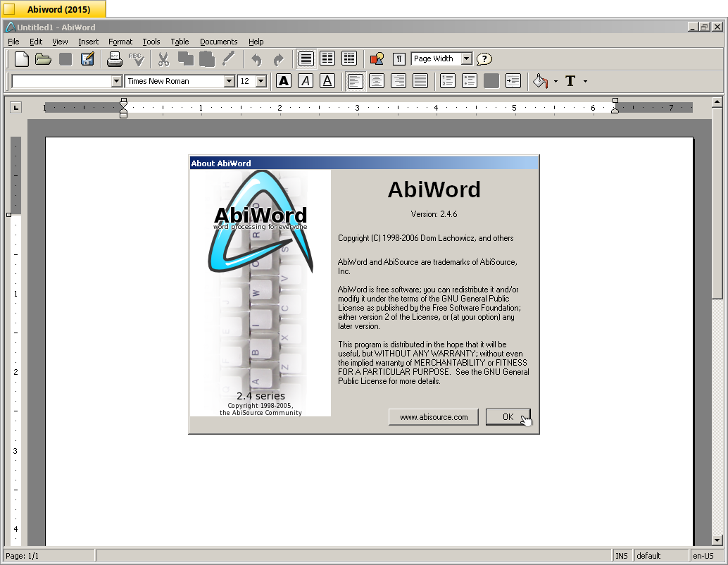Select the Abiword (2015) window tab
728x565 pixels.
pyautogui.click(x=54, y=9)
